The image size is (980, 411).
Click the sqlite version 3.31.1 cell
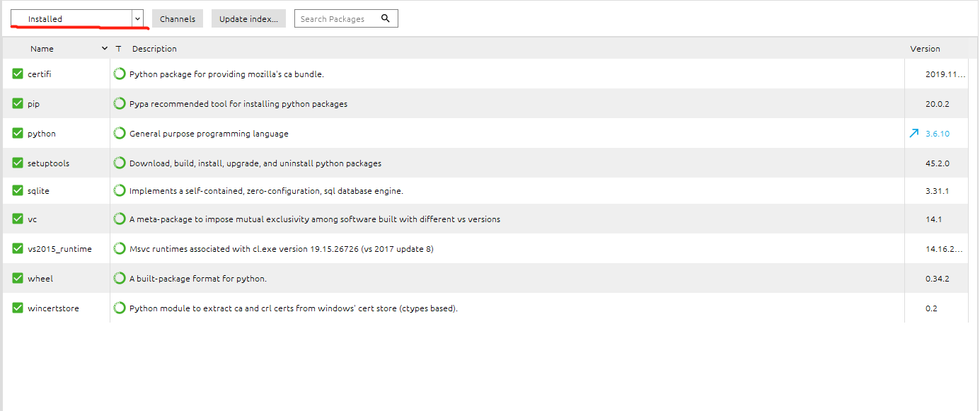(938, 191)
